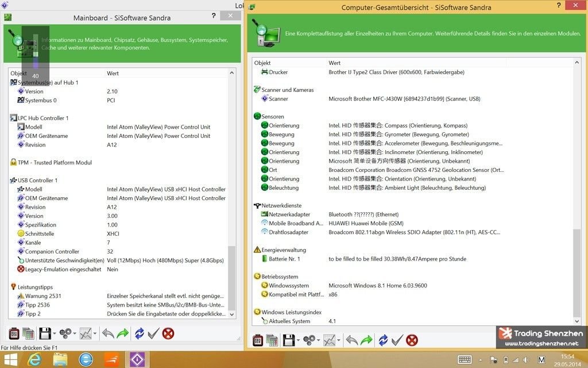Refresh Computer-Gesamtübersicht with blue arrows icon
This screenshot has height=368, width=588.
click(383, 340)
